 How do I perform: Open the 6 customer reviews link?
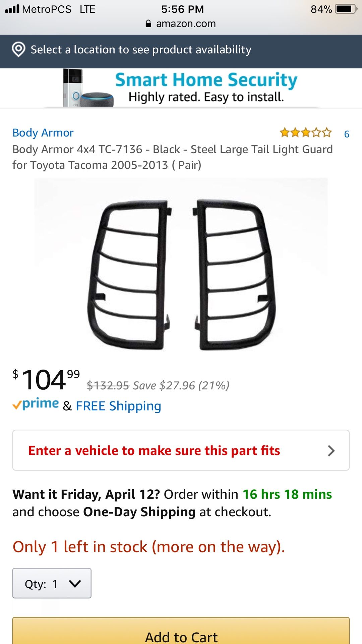pos(347,134)
